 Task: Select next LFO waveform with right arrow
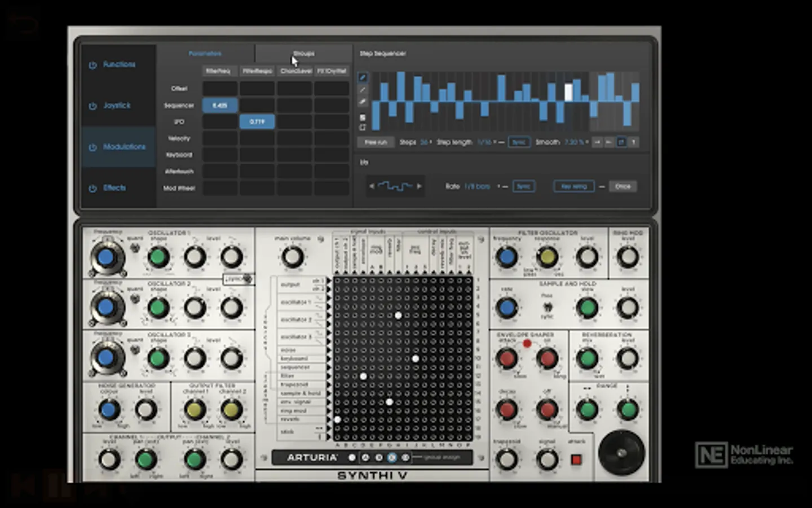(x=419, y=186)
